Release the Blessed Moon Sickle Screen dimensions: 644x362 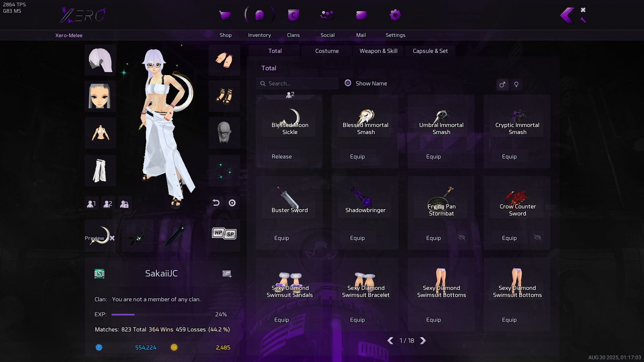(x=281, y=157)
